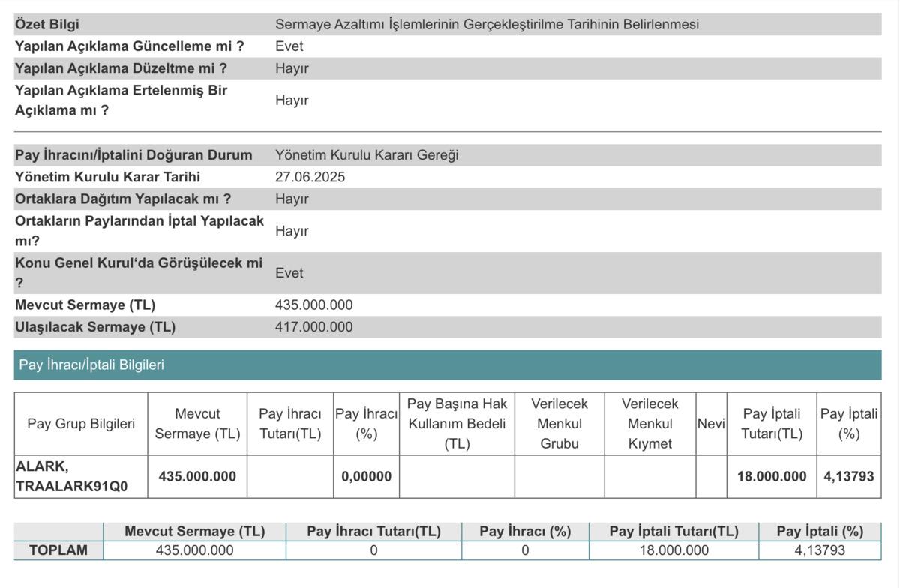Select the Pay Başına Hak Kullanım Bedeli header
Viewport: 900px width, 588px height.
(x=457, y=422)
